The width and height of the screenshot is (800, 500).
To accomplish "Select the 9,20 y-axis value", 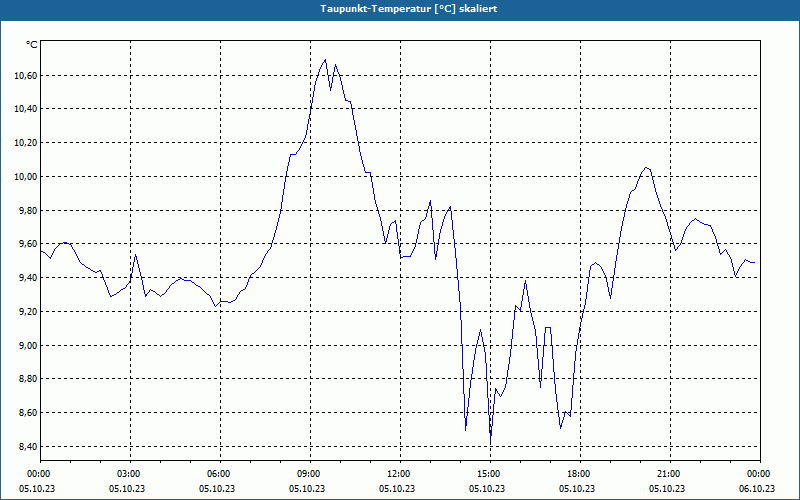I will (x=27, y=311).
